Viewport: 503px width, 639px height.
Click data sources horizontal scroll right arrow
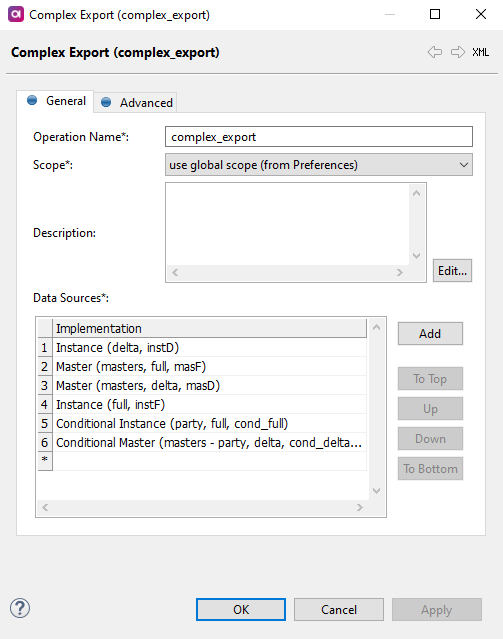(360, 507)
